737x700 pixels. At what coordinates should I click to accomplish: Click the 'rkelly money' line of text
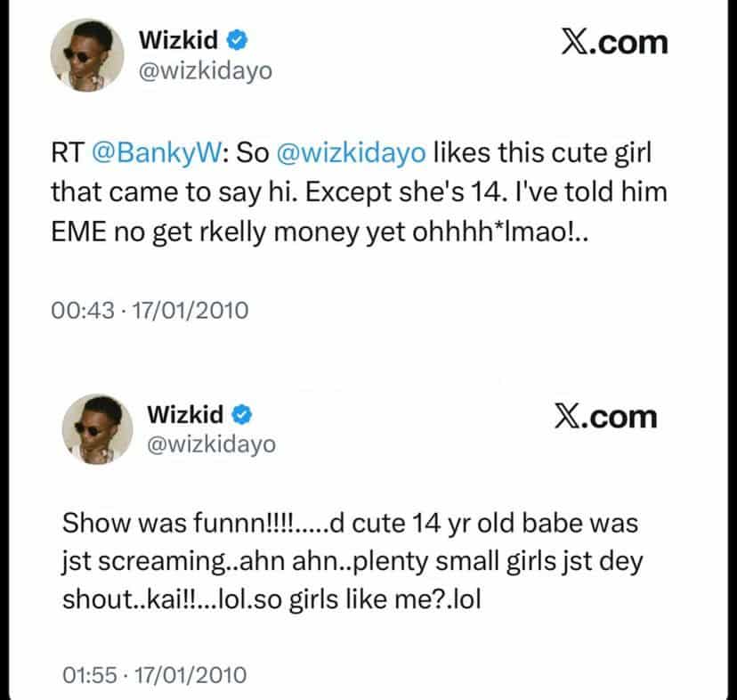click(x=320, y=232)
